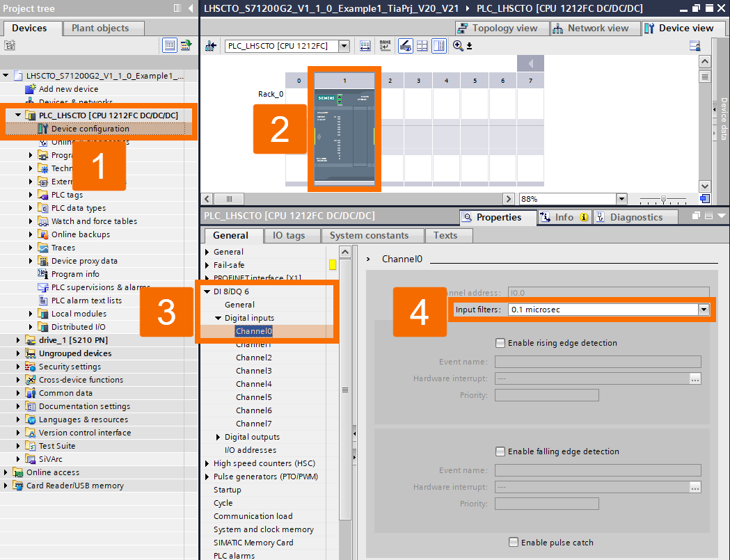Click the project tree left toolbar icon
The width and height of the screenshot is (730, 560).
click(10, 45)
